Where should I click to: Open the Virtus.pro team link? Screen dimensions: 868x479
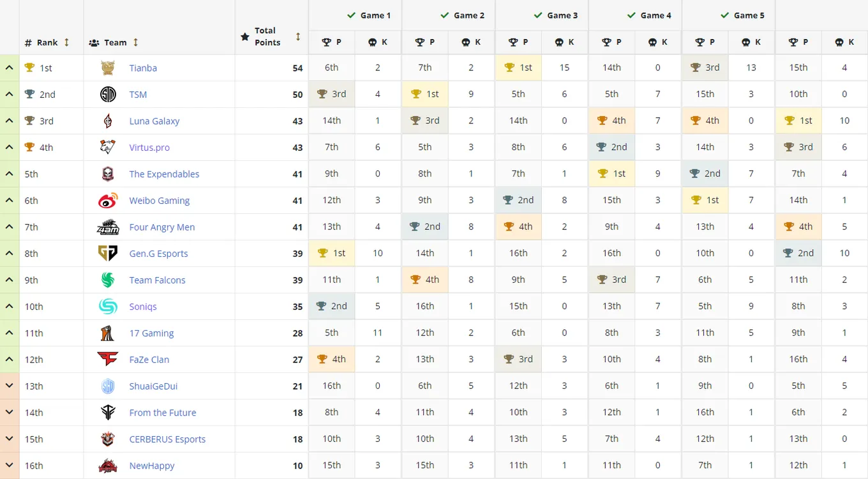(149, 148)
